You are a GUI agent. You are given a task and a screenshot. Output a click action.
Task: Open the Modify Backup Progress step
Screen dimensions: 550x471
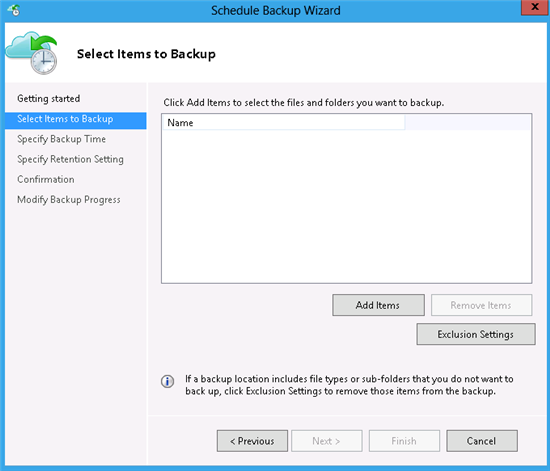coord(69,200)
